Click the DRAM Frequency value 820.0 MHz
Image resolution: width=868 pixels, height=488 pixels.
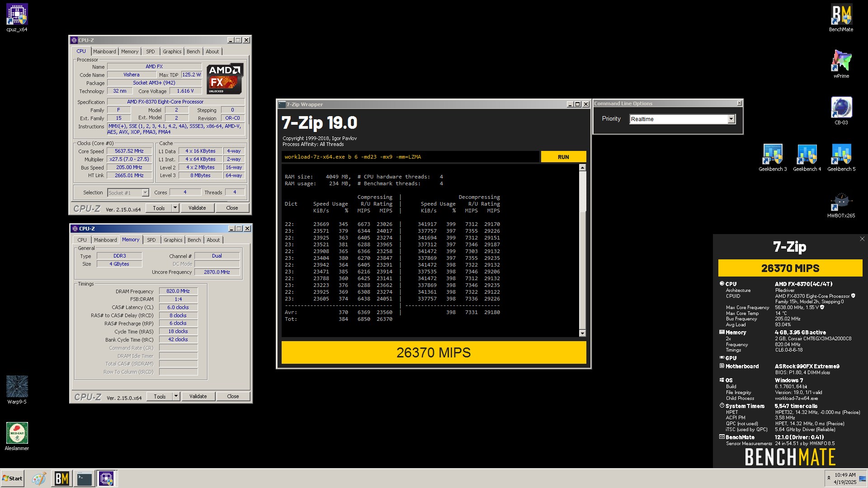[x=178, y=291]
